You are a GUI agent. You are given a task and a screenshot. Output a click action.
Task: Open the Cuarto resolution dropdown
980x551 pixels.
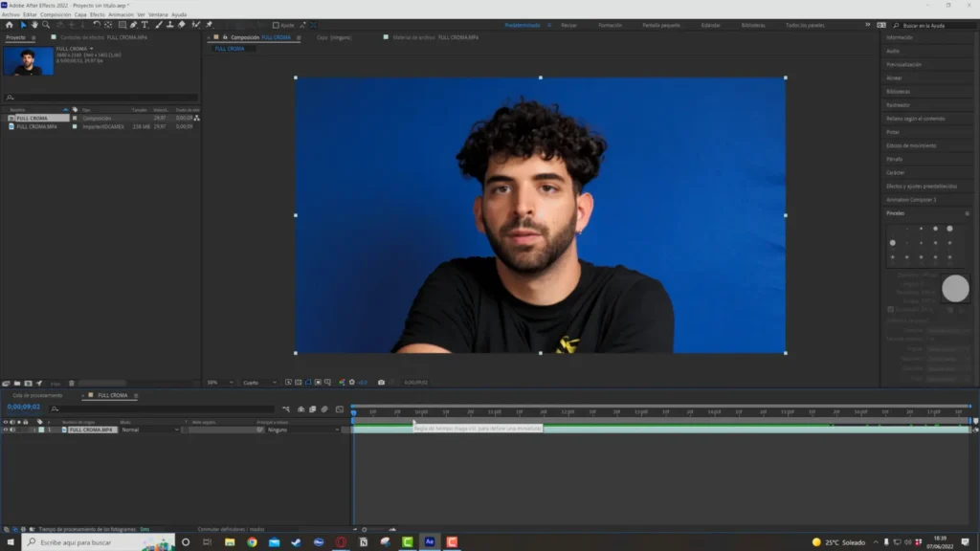pyautogui.click(x=258, y=383)
